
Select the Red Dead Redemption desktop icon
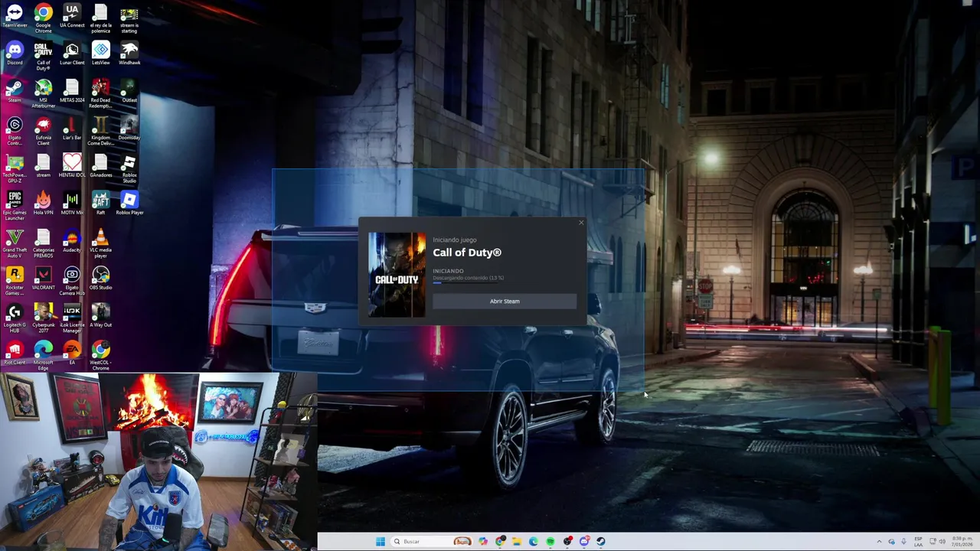point(101,93)
